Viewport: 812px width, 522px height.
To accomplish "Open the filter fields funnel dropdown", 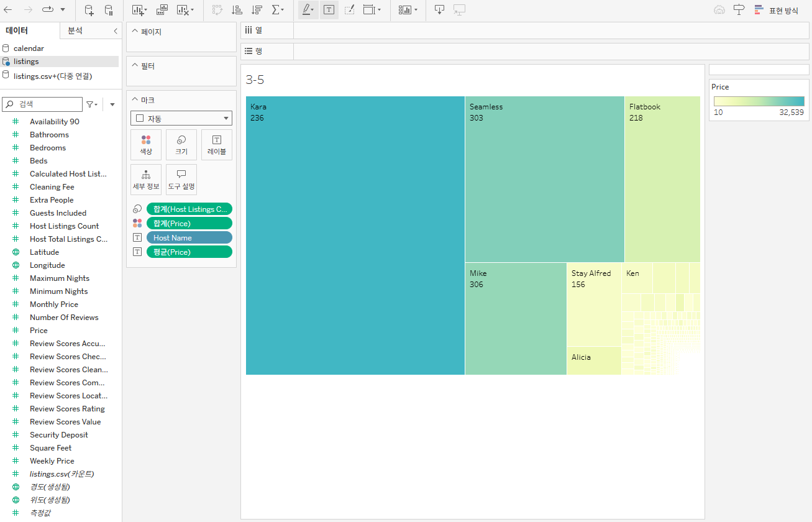I will [92, 104].
